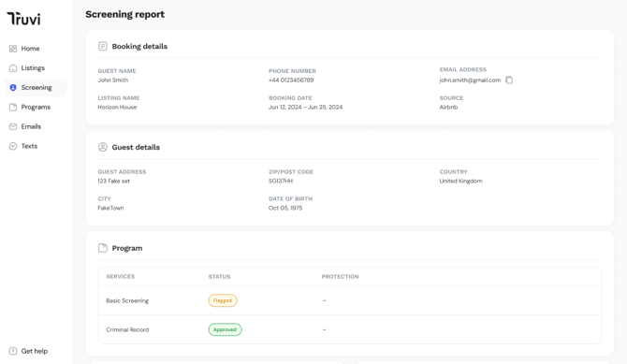Viewport: 627px width, 364px height.
Task: Click the Screening shield icon
Action: pyautogui.click(x=13, y=88)
